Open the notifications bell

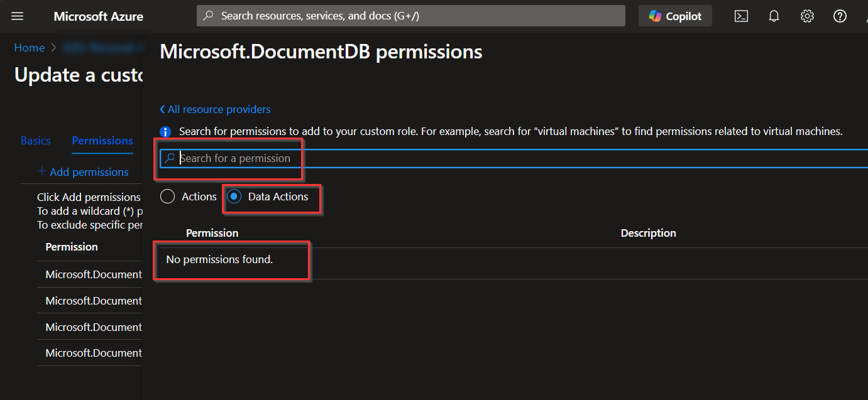[774, 16]
